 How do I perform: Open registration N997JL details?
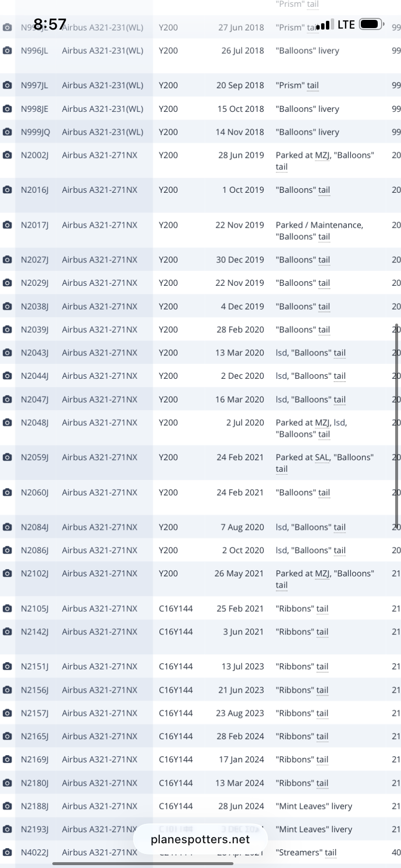click(x=34, y=85)
